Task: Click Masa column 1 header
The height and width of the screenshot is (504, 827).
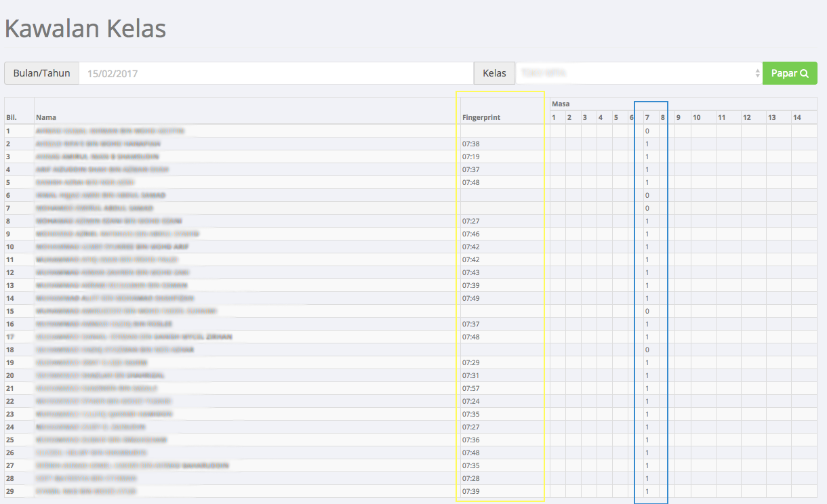Action: [x=554, y=117]
